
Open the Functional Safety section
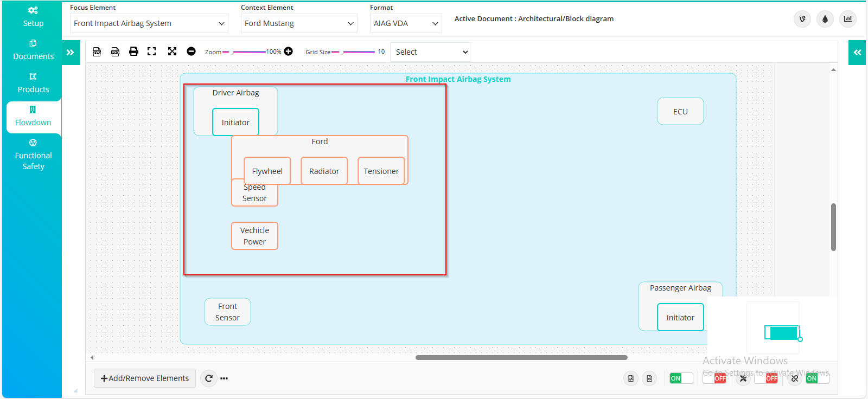click(x=33, y=155)
